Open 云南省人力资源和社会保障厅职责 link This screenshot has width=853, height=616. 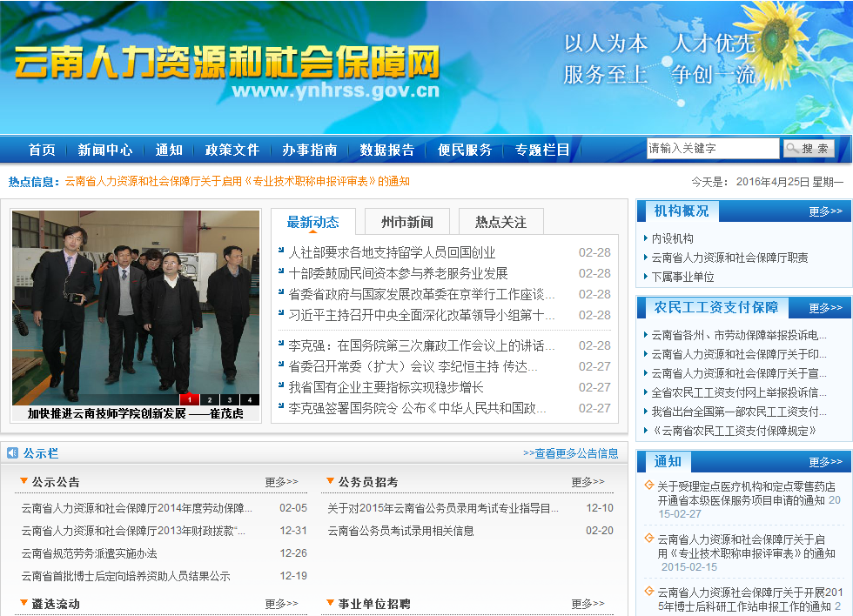tap(729, 258)
